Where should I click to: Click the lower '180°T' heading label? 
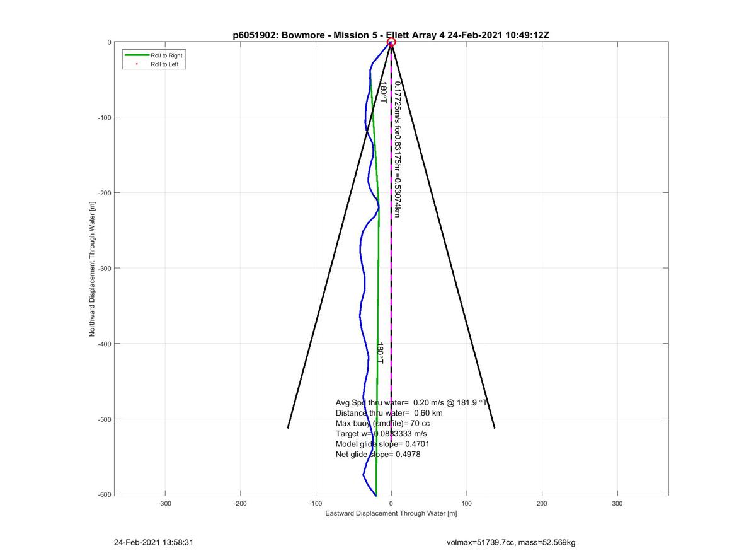point(380,352)
